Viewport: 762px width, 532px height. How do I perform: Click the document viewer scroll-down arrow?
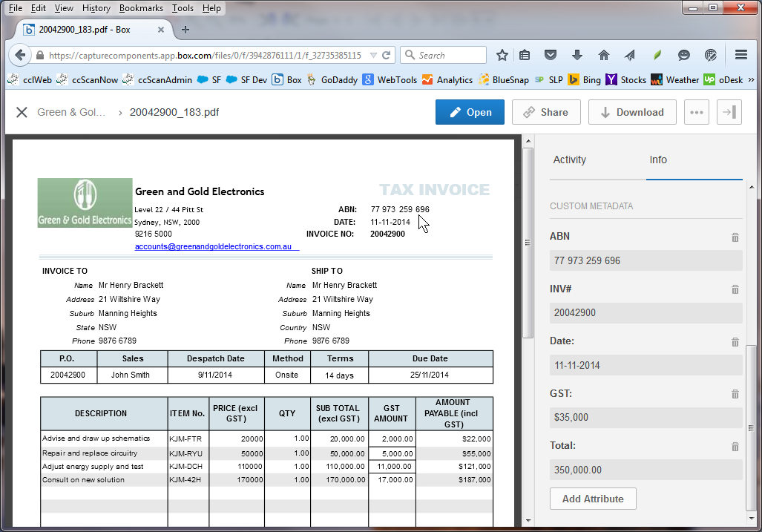click(x=528, y=521)
